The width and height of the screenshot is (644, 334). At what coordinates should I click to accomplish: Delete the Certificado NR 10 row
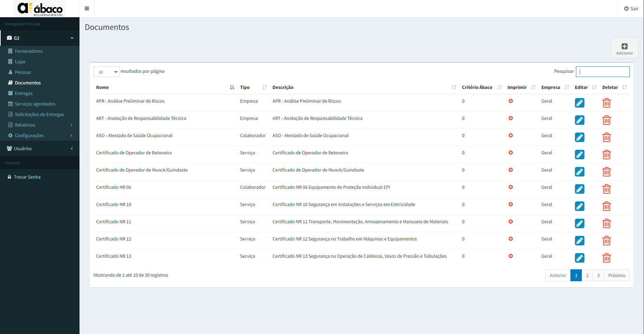click(x=606, y=206)
